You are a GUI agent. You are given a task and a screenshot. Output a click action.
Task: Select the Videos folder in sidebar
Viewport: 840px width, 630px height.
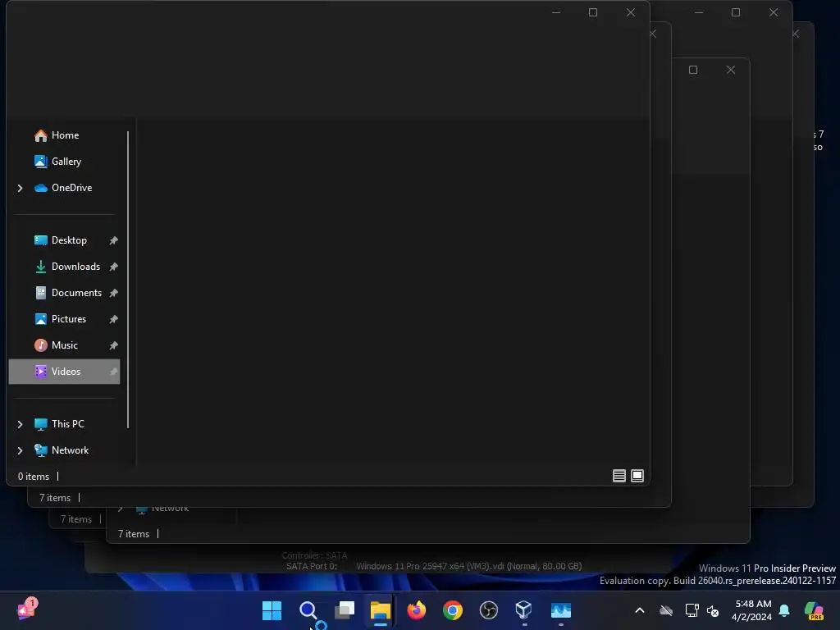coord(64,372)
